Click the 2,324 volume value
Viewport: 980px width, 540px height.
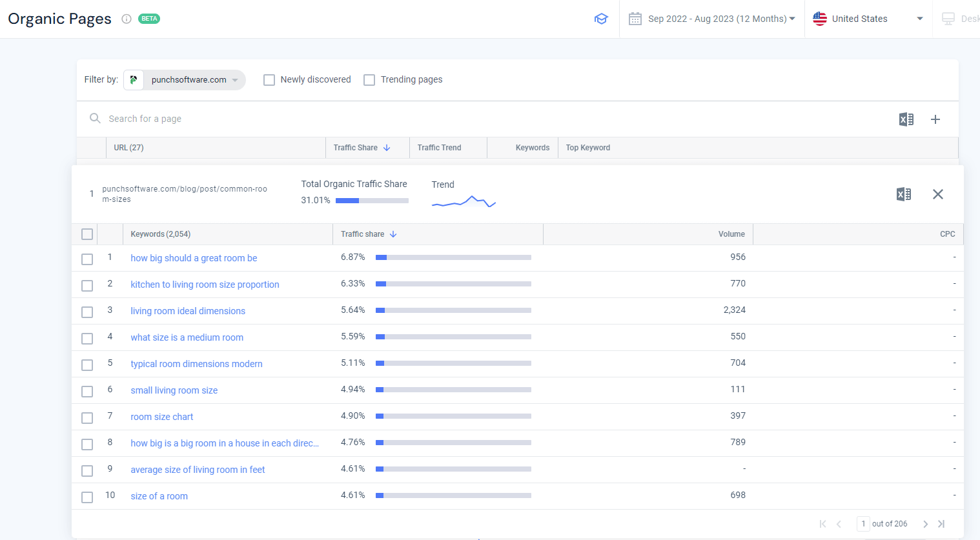[735, 310]
